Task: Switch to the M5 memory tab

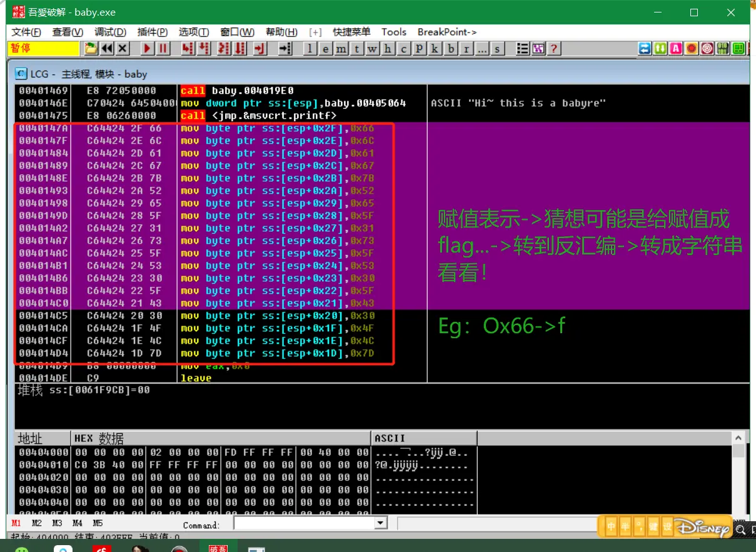Action: pos(98,523)
